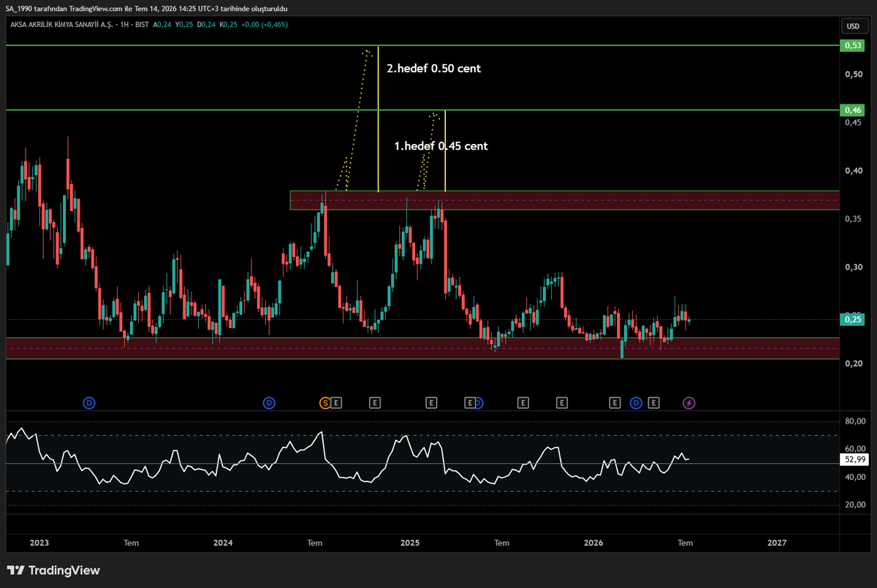Click the 2027 label on time axis
877x588 pixels.
778,543
